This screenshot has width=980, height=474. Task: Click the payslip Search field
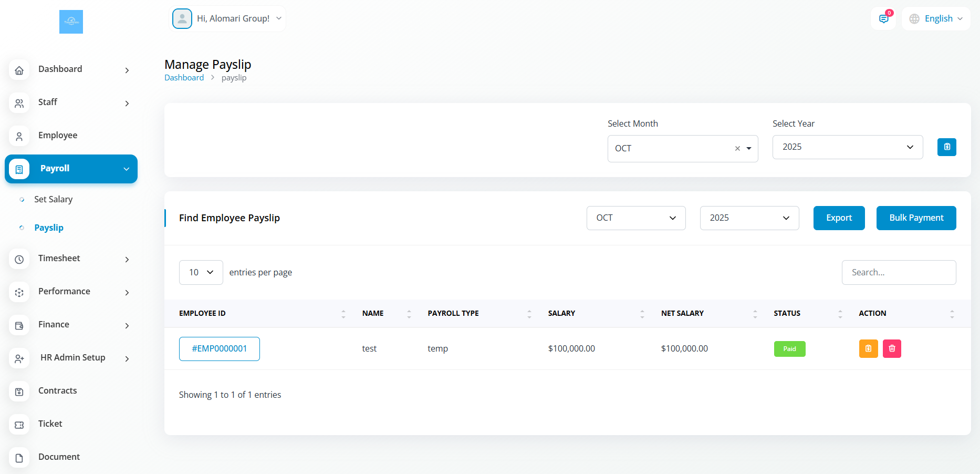(899, 272)
